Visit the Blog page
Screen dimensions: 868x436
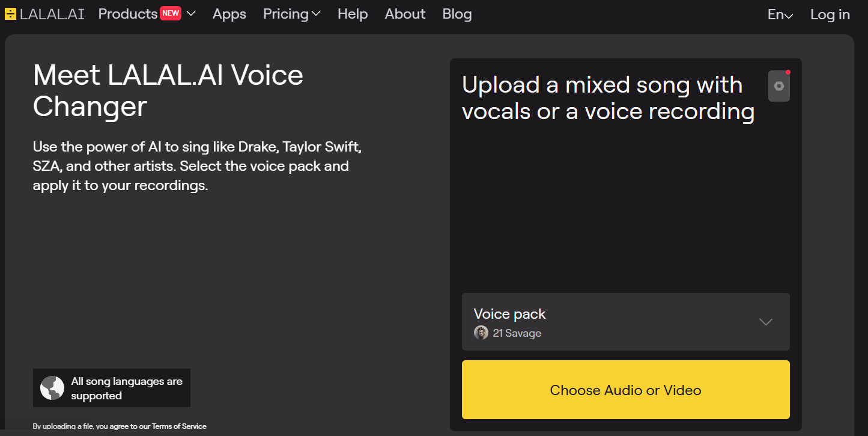457,14
